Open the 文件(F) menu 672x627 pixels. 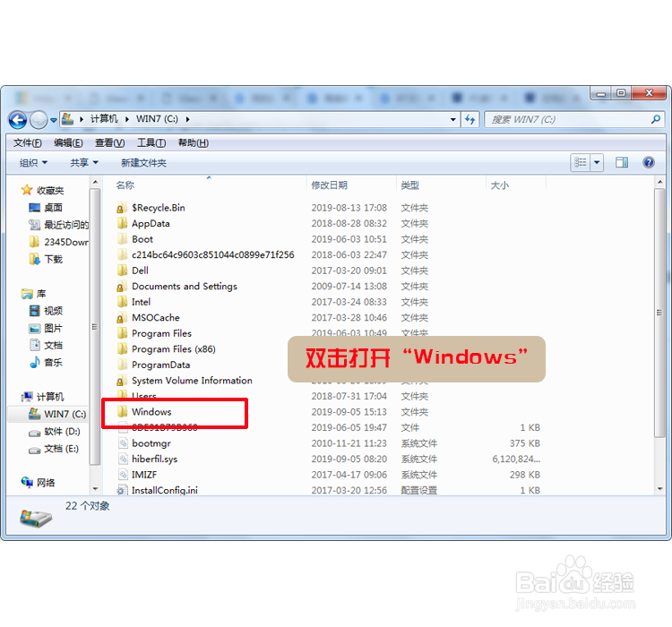(x=28, y=142)
